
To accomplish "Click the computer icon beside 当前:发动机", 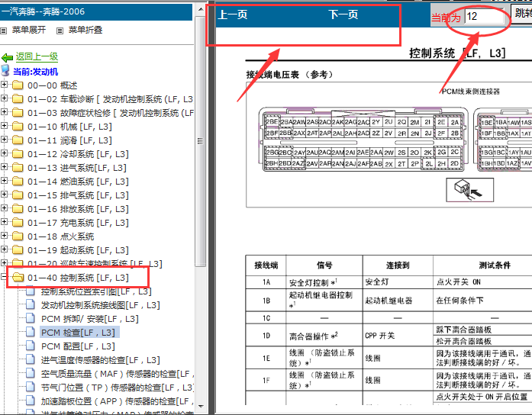I will point(5,71).
